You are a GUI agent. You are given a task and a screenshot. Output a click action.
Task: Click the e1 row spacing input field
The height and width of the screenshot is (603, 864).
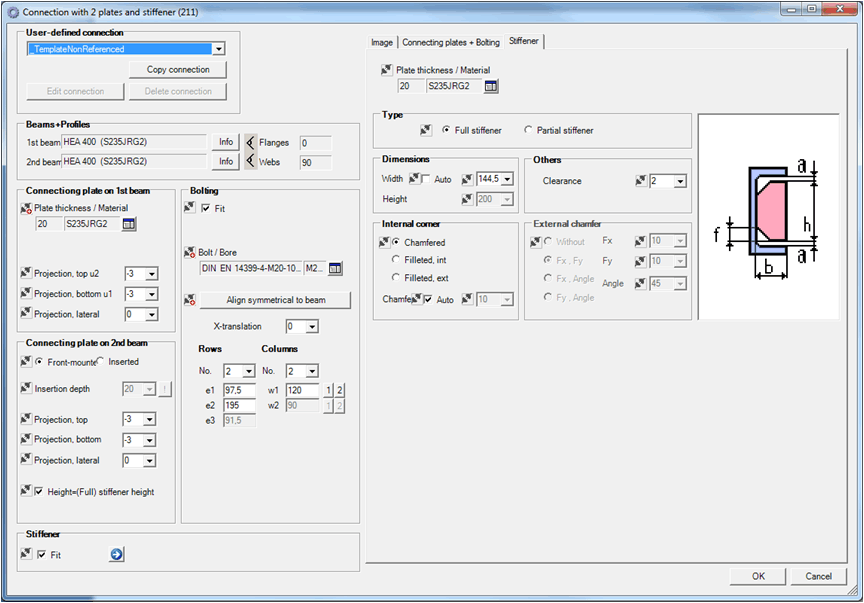tap(238, 390)
